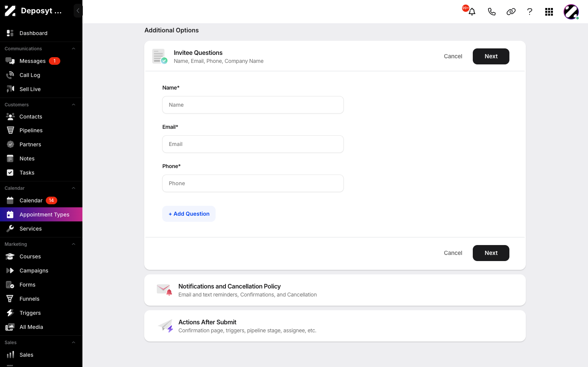Screen dimensions: 588x367
Task: Open the help question mark icon
Action: (530, 12)
